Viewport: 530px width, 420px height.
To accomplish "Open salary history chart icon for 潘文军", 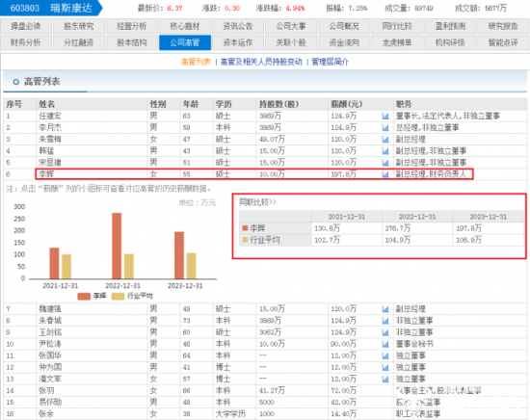I will click(385, 380).
